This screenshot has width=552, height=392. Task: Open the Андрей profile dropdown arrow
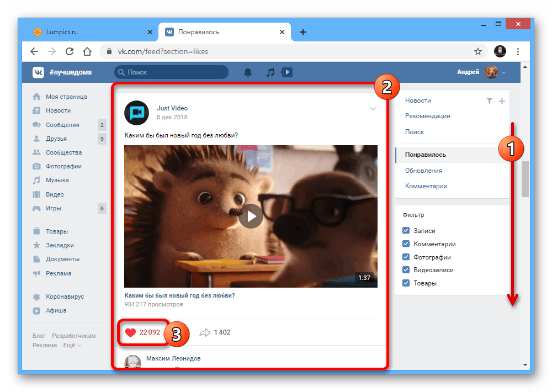[504, 72]
